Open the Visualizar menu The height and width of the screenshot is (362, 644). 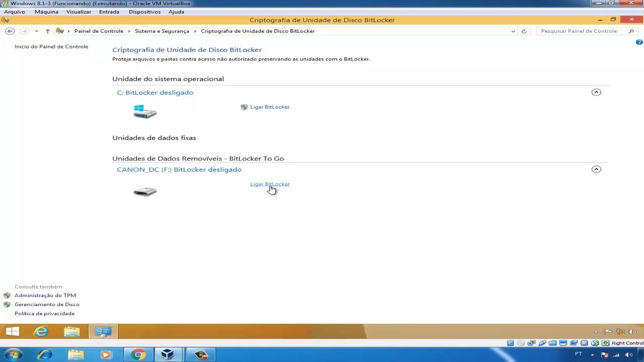(x=79, y=12)
